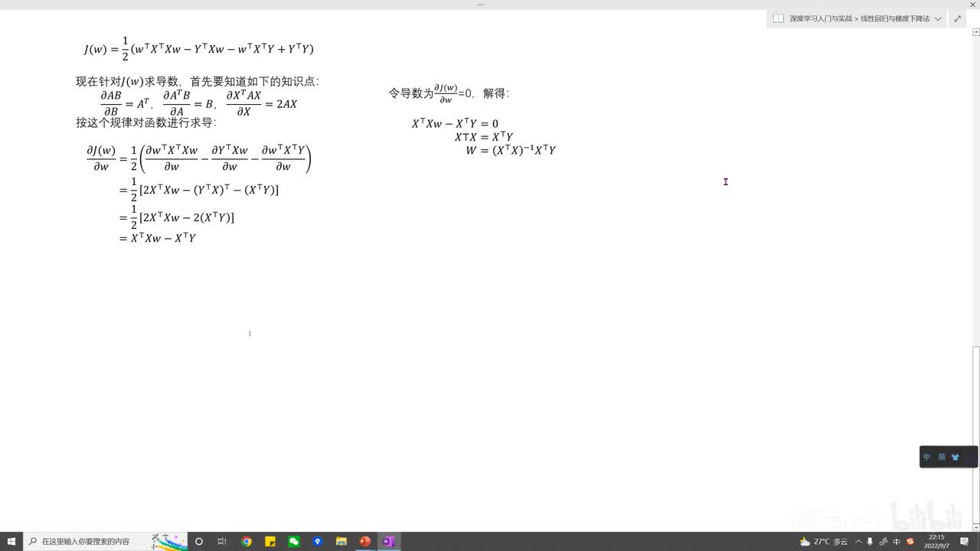This screenshot has width=980, height=551.
Task: Open Cortana circle on taskbar
Action: pos(199,541)
